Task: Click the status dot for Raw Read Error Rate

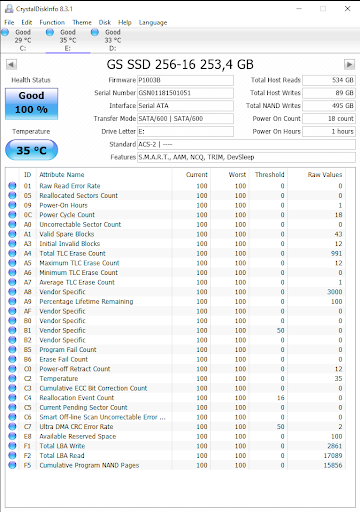Action: pos(12,186)
